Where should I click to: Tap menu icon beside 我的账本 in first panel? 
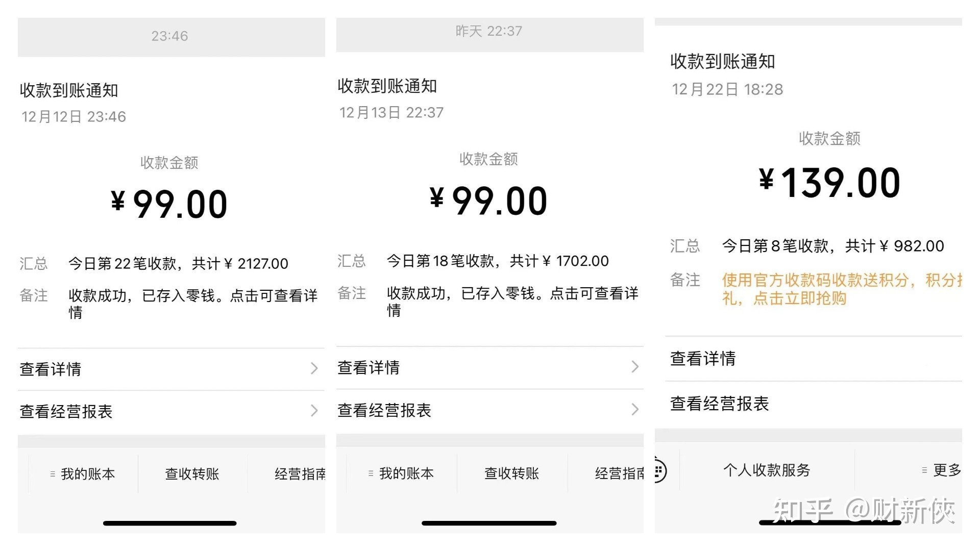pyautogui.click(x=53, y=474)
